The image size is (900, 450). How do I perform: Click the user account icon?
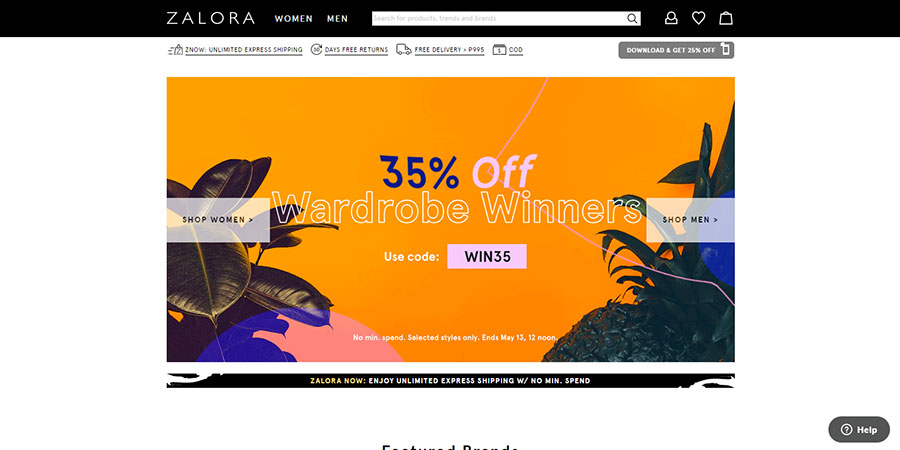click(670, 18)
